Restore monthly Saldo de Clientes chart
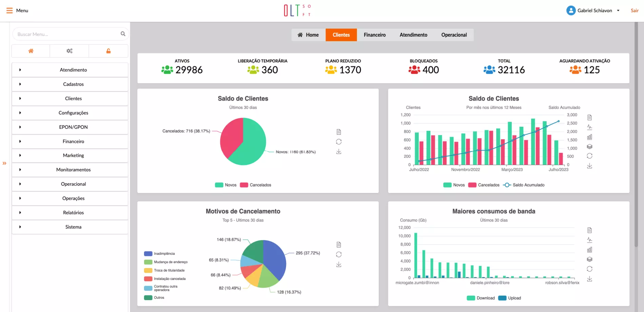Viewport: 644px width, 312px height. point(589,156)
